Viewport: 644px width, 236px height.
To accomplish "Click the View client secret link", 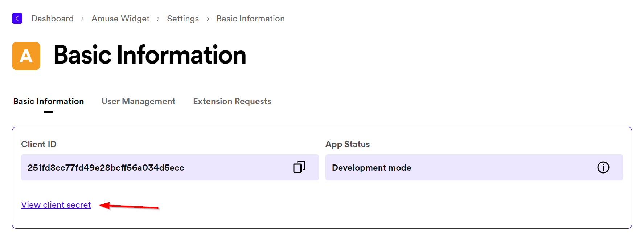I will pyautogui.click(x=56, y=205).
